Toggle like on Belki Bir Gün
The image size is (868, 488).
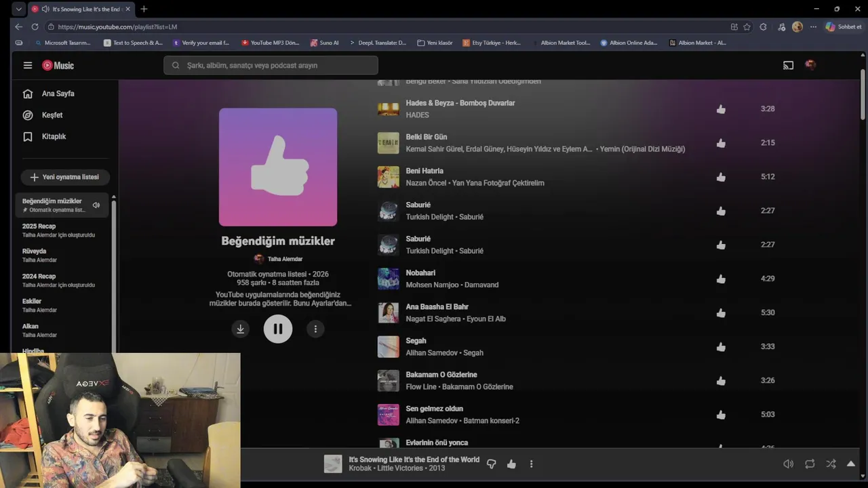point(721,143)
